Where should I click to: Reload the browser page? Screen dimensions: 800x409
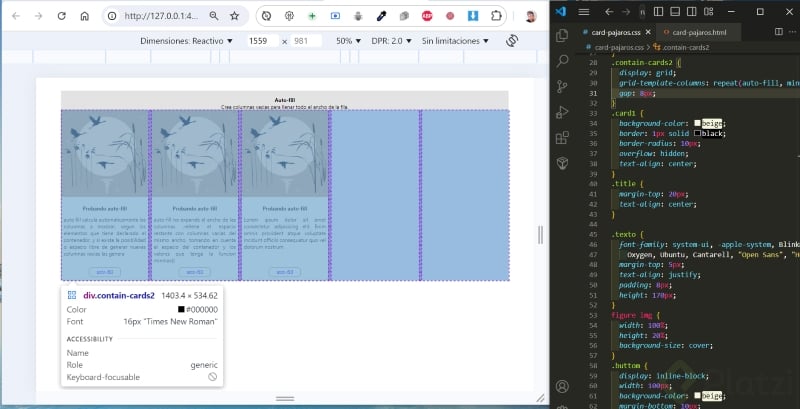(x=61, y=16)
